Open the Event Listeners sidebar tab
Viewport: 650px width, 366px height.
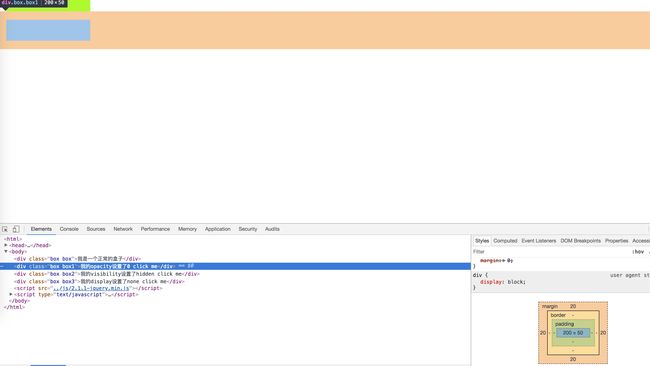[538, 241]
